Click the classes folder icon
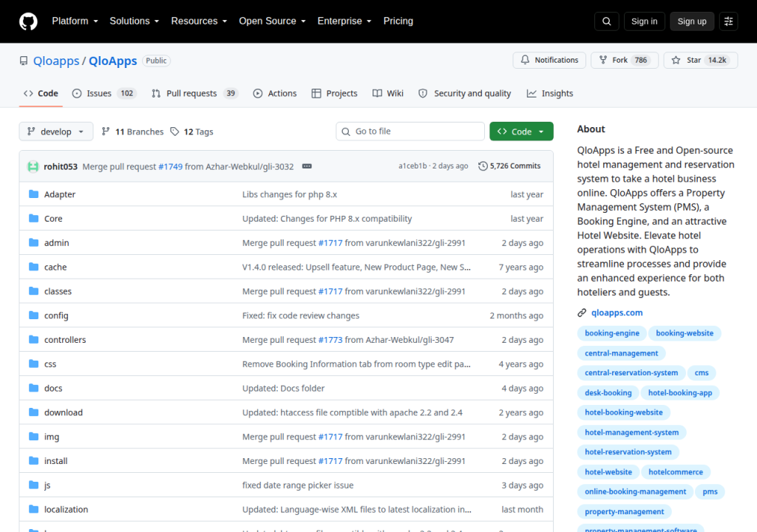 (x=34, y=290)
